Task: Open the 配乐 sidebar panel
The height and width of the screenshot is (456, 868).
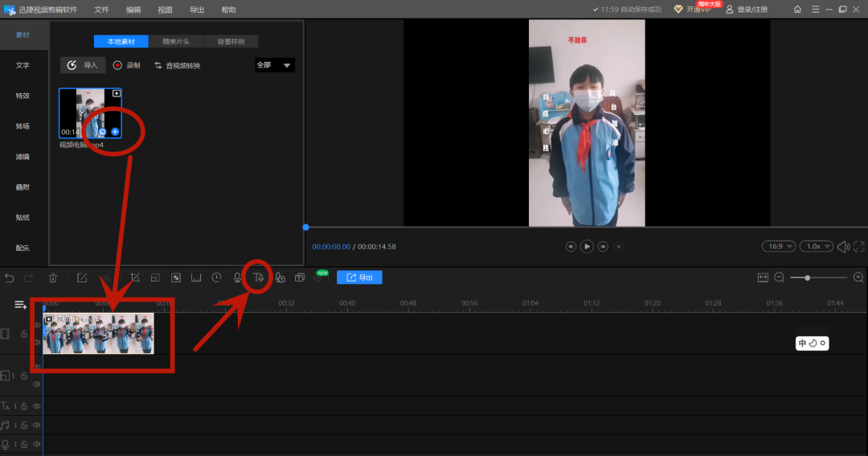Action: click(23, 249)
